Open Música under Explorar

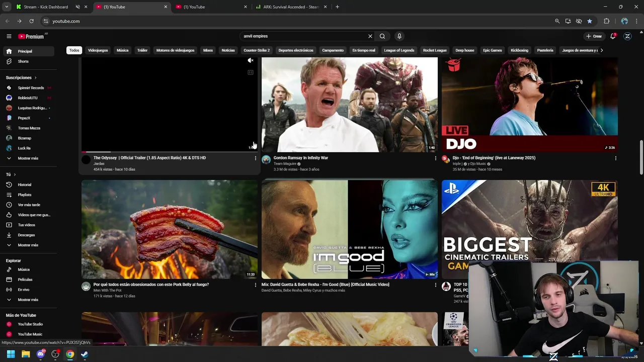28,269
